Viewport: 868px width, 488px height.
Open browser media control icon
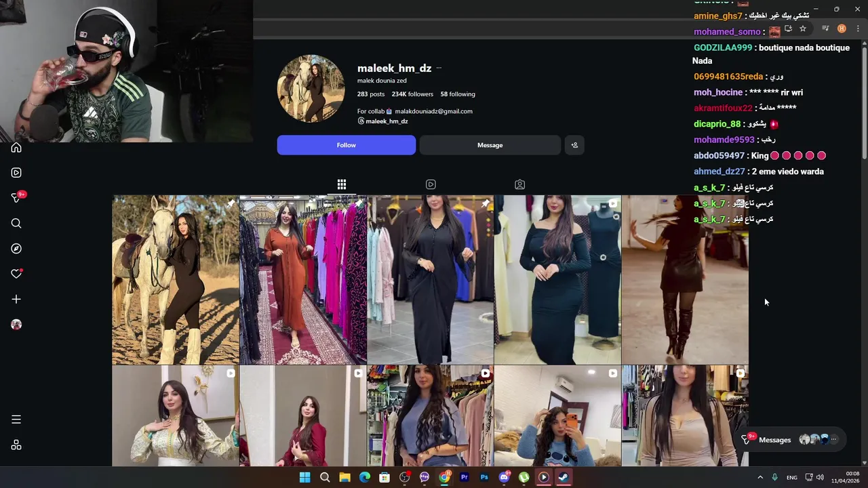[x=825, y=28]
